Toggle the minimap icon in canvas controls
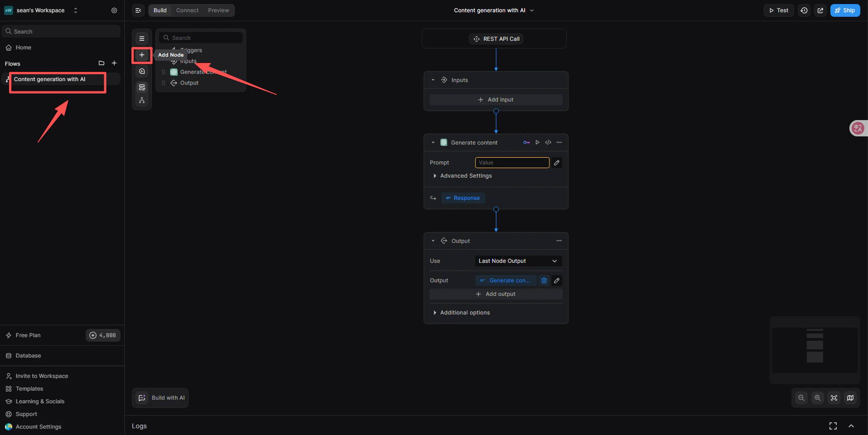The image size is (868, 435). coord(850,398)
